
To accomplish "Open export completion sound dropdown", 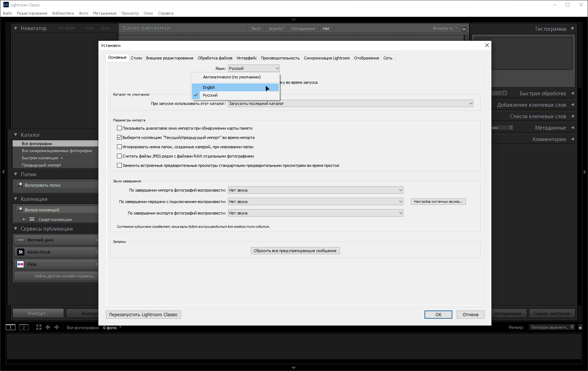I will click(x=316, y=213).
